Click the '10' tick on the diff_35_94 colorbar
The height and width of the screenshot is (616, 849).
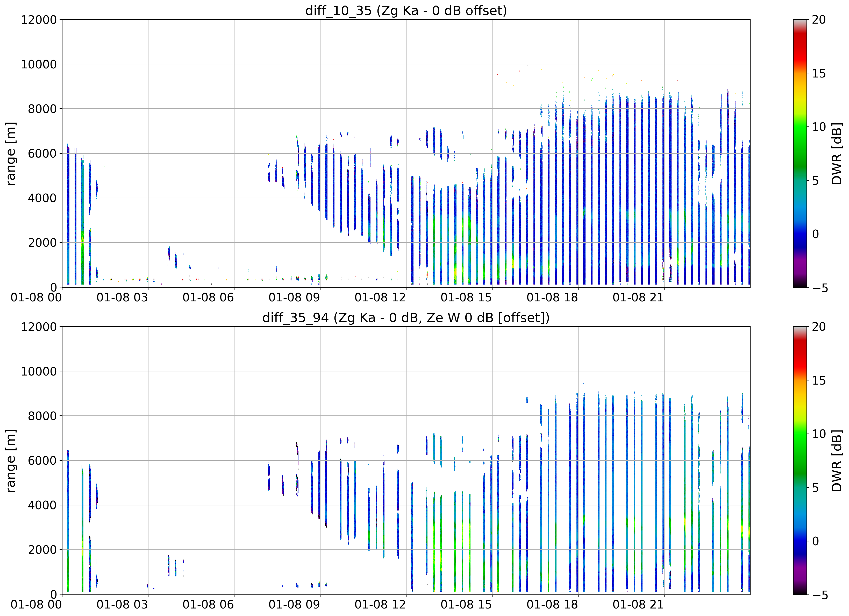(819, 434)
